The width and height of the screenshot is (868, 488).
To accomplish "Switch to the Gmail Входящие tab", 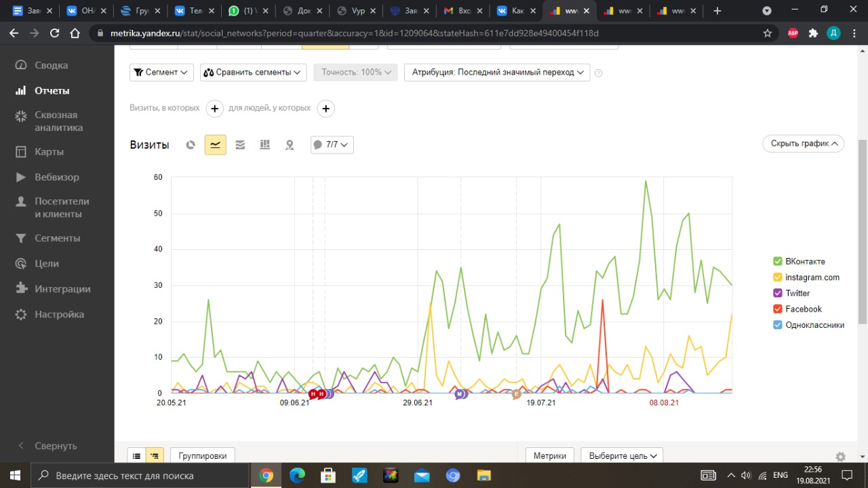I will click(x=463, y=11).
